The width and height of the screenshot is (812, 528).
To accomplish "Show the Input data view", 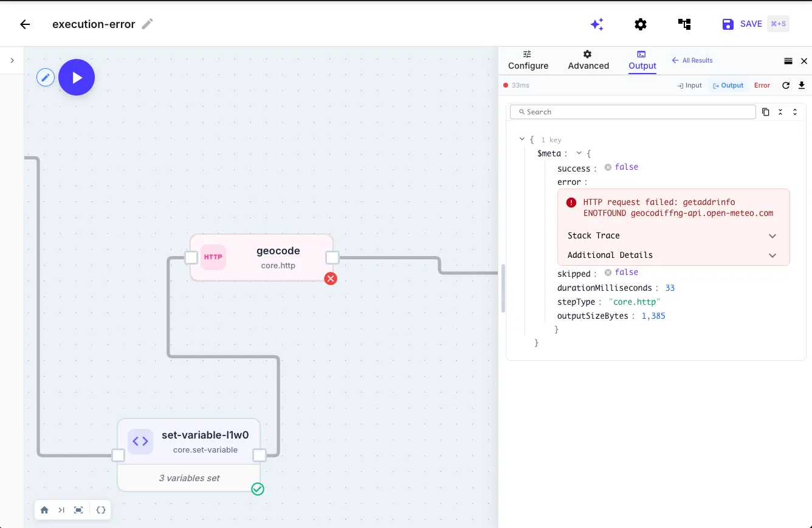I will pos(689,86).
